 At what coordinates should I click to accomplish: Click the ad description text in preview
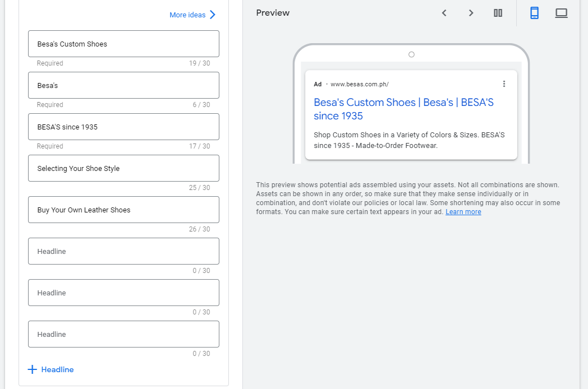pyautogui.click(x=409, y=140)
